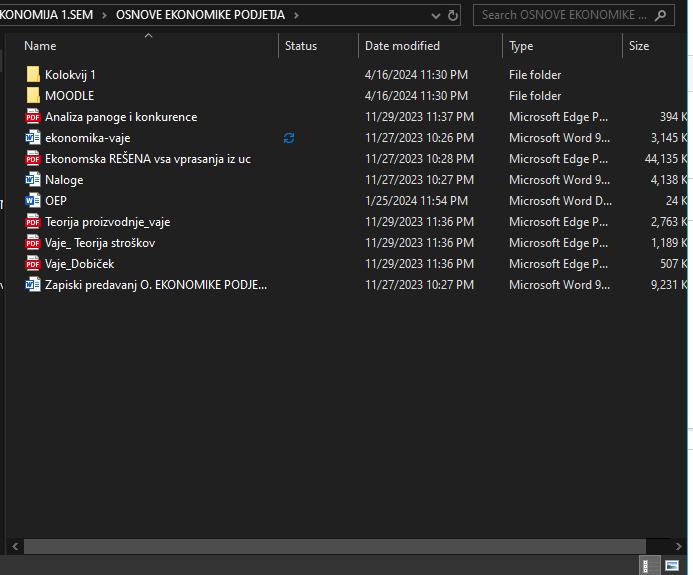Click the sync status icon for ekonomika-vaje

[x=289, y=138]
